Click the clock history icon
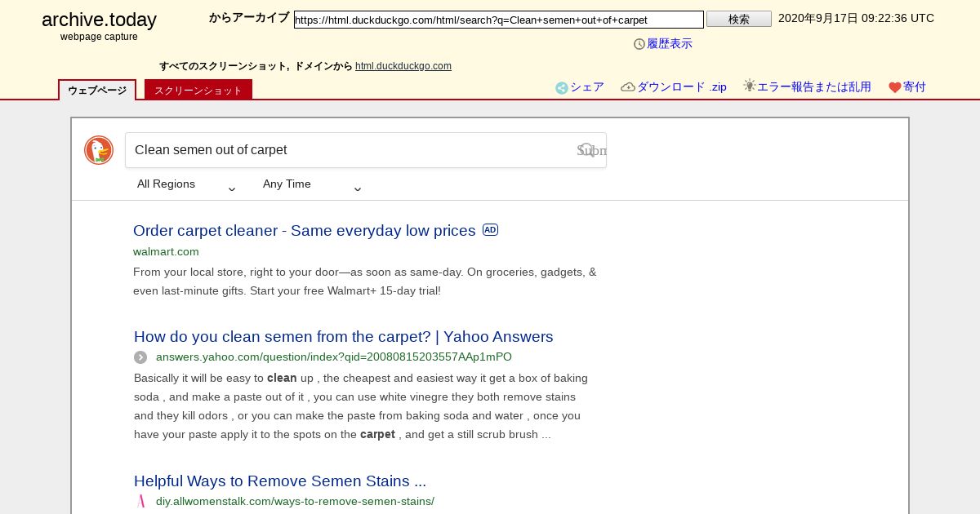 (x=639, y=44)
